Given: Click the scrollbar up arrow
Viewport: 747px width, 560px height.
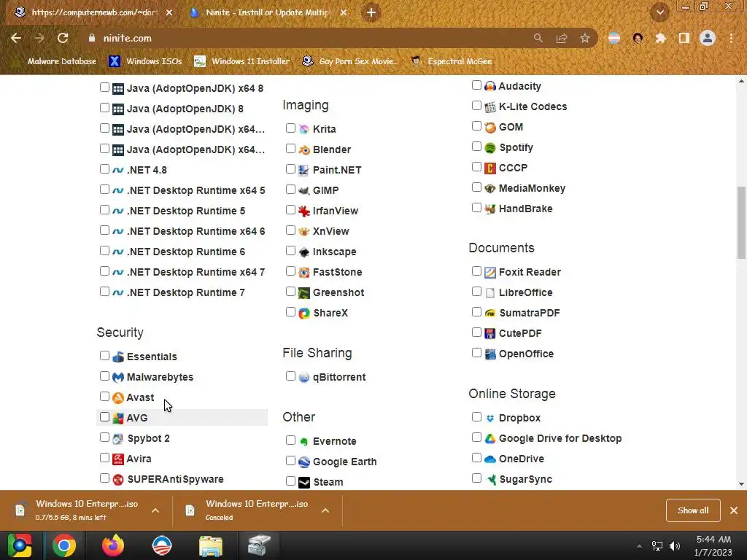Looking at the screenshot, I should coord(741,81).
